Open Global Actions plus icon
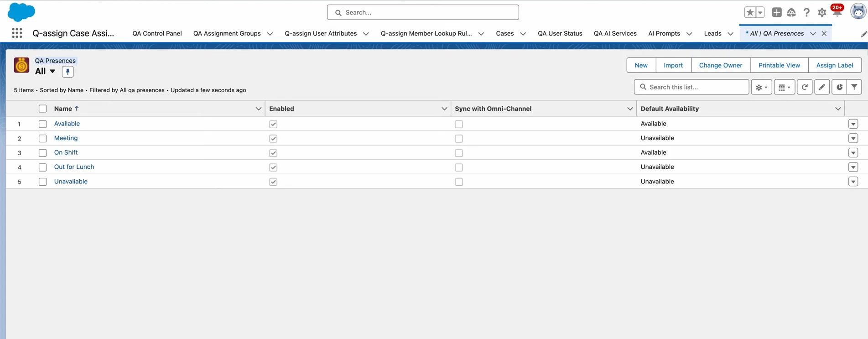Viewport: 868px width, 339px height. (777, 12)
